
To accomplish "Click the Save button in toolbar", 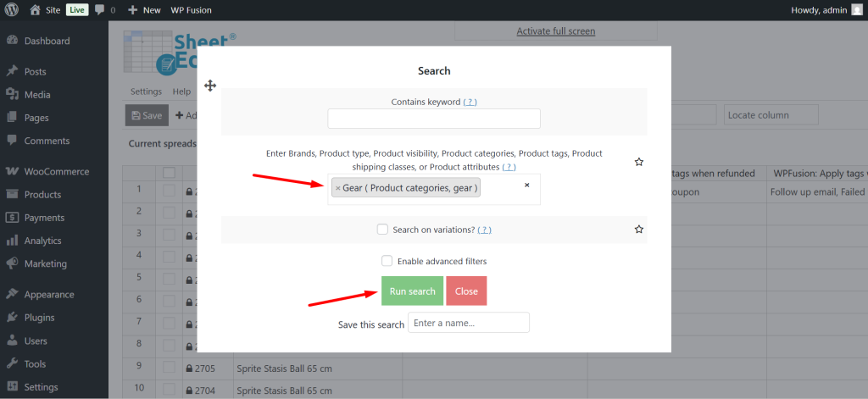I will (147, 115).
